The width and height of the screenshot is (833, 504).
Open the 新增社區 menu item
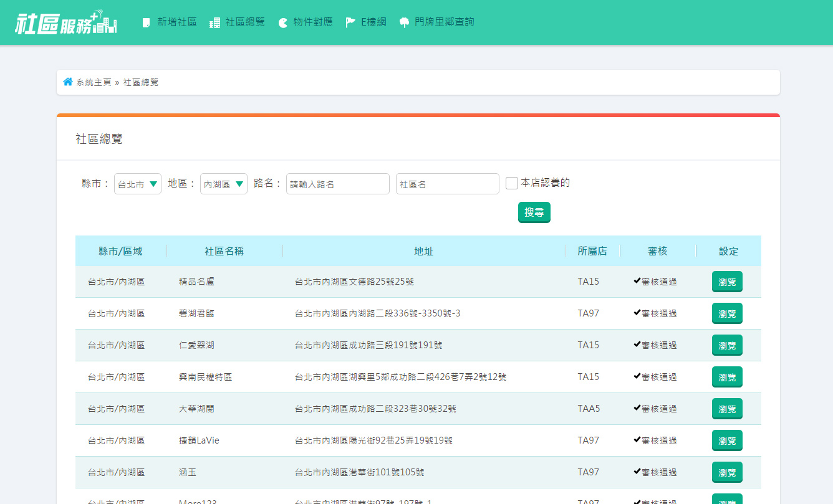pyautogui.click(x=177, y=22)
